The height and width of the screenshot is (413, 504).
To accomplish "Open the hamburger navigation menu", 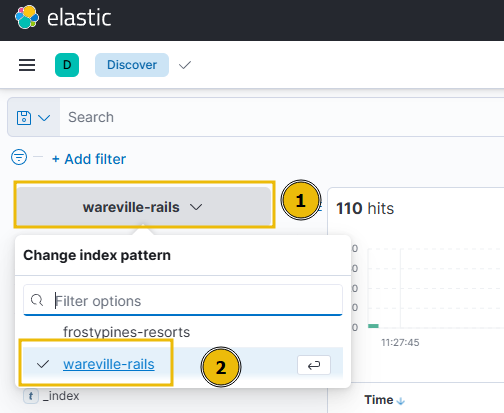I will click(x=27, y=65).
